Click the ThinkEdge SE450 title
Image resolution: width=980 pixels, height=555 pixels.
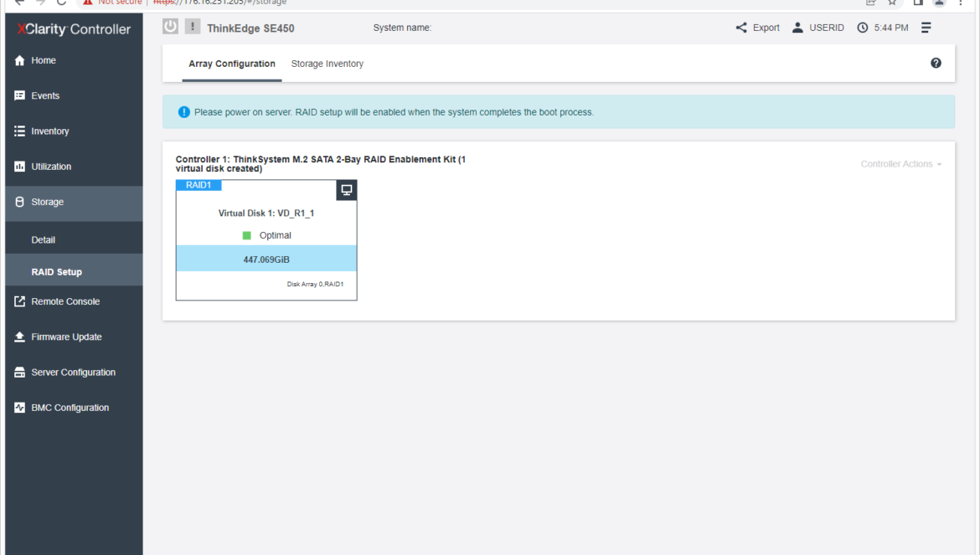[250, 28]
